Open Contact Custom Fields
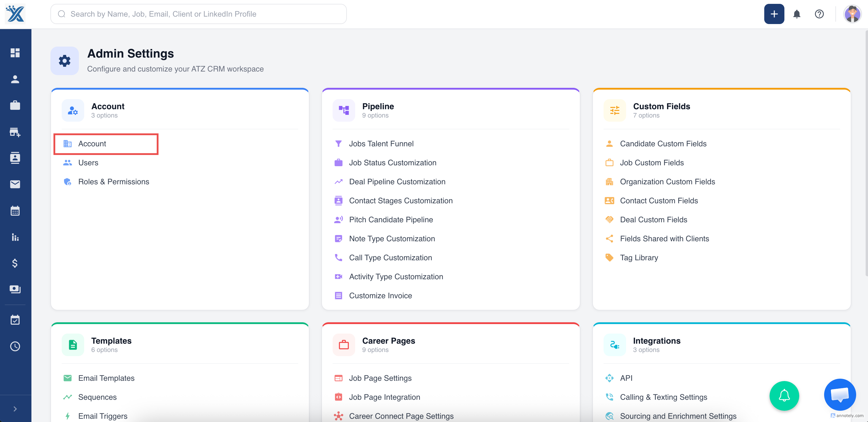This screenshot has width=868, height=422. (659, 201)
